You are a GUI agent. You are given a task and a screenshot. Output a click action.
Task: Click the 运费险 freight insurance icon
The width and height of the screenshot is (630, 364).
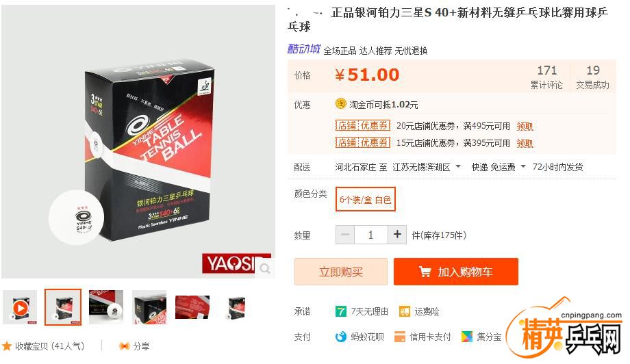404,311
